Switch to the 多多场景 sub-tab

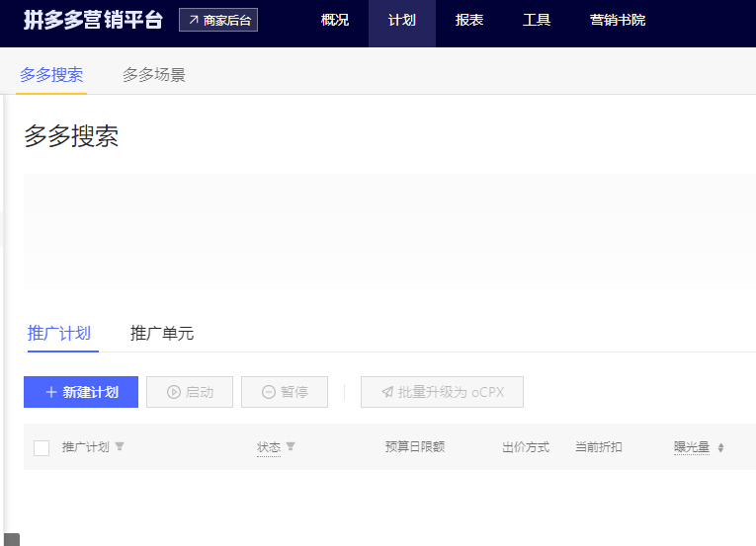[x=154, y=75]
